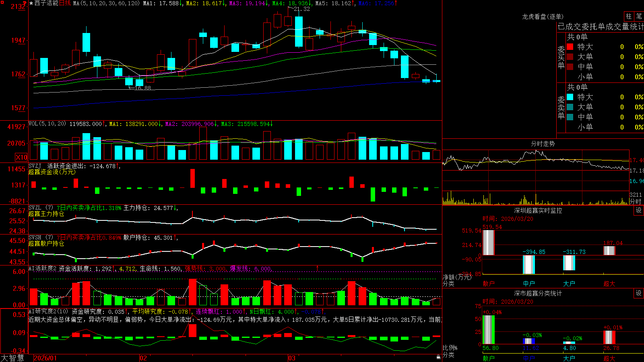
Task: Click the 大智慧 logo label
Action: [x=12, y=358]
